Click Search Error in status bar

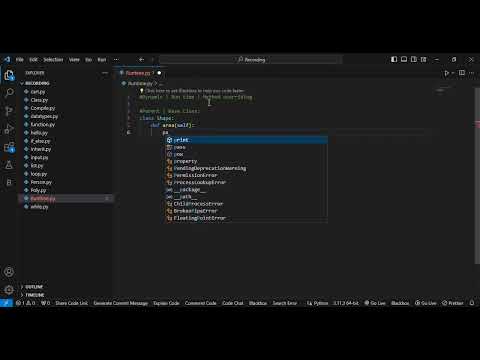[x=284, y=303]
